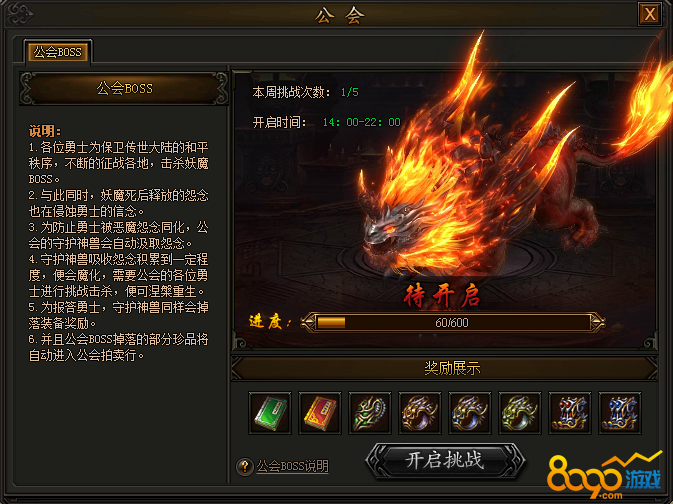Click the 8090 游戏 logo
The width and height of the screenshot is (673, 504).
tap(605, 476)
